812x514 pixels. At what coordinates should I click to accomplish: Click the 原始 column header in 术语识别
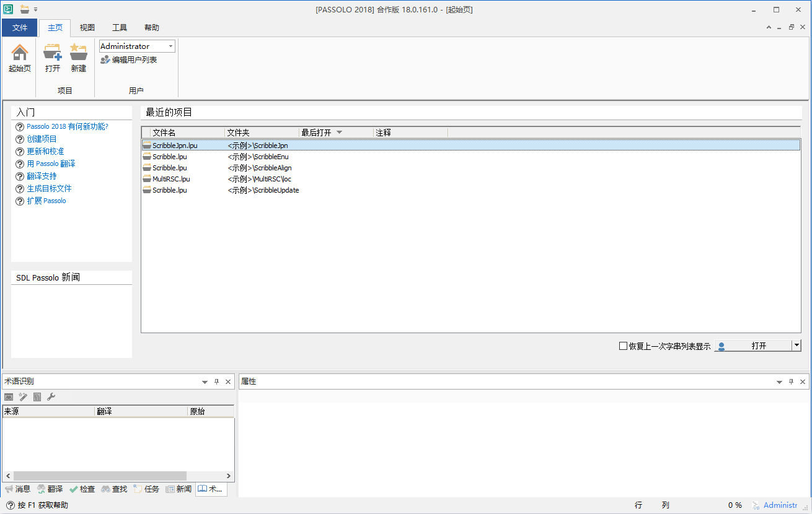(x=211, y=411)
